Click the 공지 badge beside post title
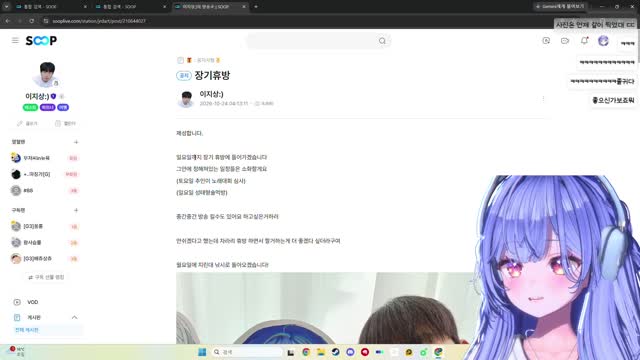The height and width of the screenshot is (360, 640). click(184, 76)
